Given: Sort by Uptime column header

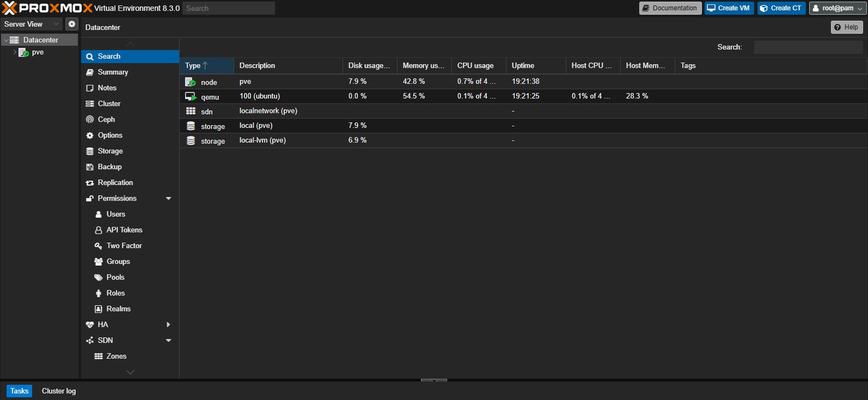Looking at the screenshot, I should click(x=536, y=65).
